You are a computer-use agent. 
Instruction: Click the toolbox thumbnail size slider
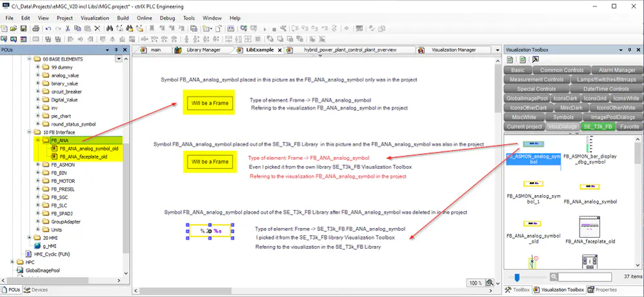(x=517, y=277)
